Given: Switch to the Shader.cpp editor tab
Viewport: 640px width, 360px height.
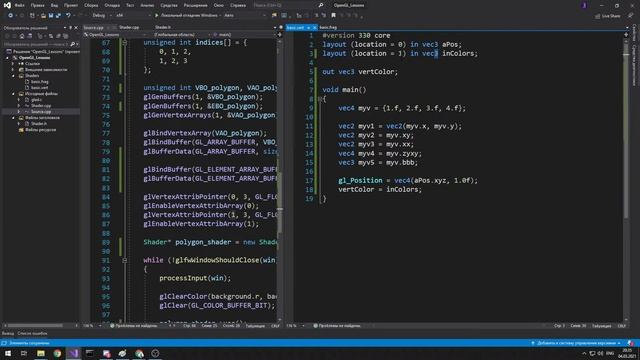Looking at the screenshot, I should (x=129, y=27).
